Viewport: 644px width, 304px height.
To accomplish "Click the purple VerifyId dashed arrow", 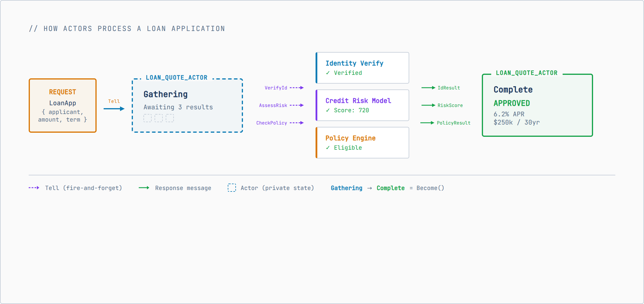I will pyautogui.click(x=297, y=88).
